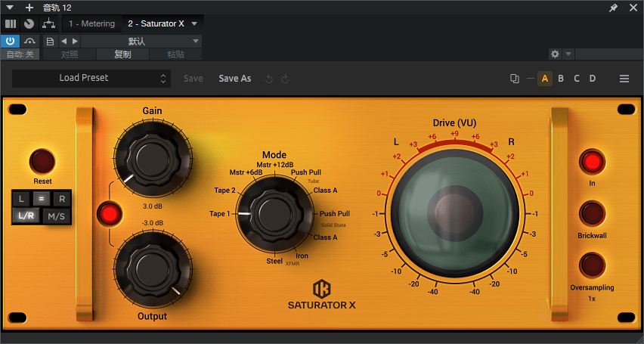This screenshot has width=644, height=344.
Task: Click the add plugin plus icon
Action: coord(29,8)
